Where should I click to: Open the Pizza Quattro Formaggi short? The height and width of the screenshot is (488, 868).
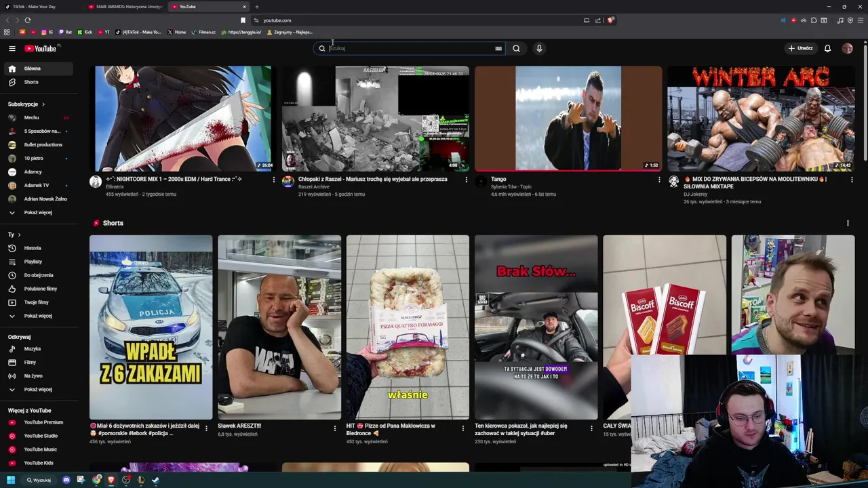pos(408,327)
